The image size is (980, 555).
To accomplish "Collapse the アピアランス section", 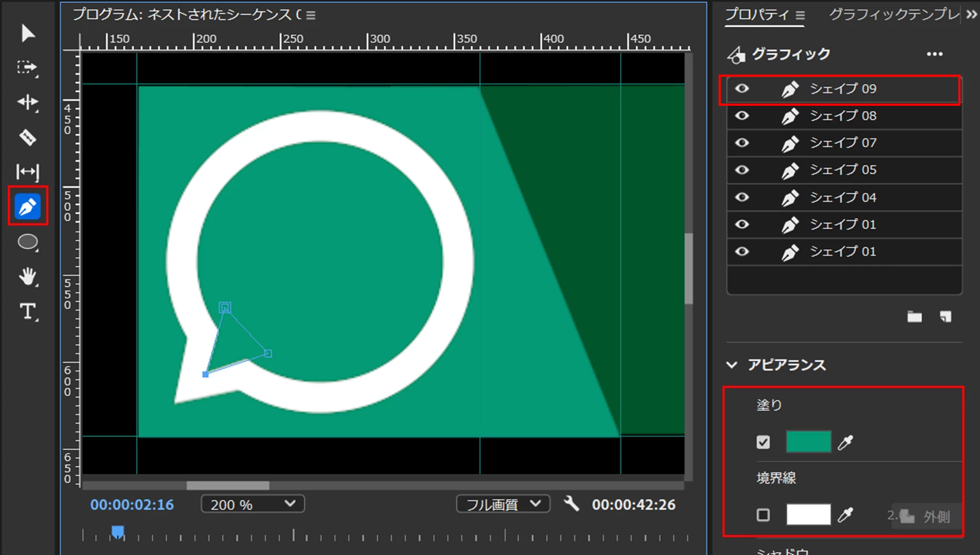I will 732,365.
